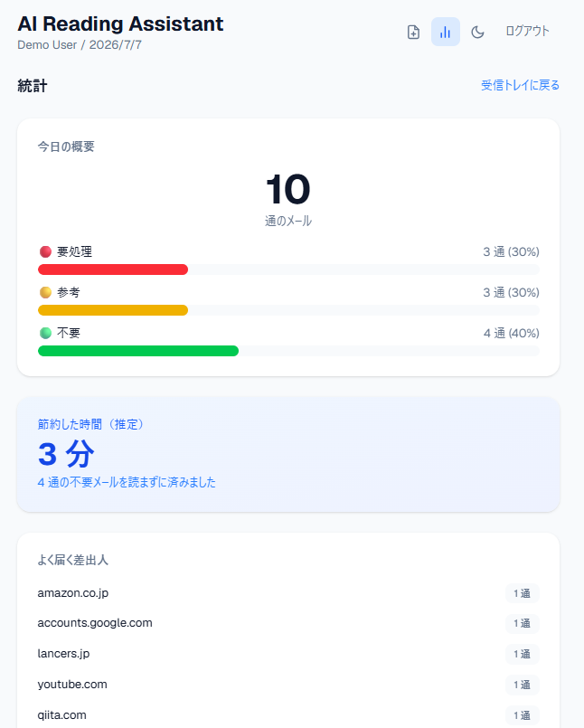Click the 統計 page heading
Image resolution: width=584 pixels, height=728 pixels.
click(x=32, y=86)
